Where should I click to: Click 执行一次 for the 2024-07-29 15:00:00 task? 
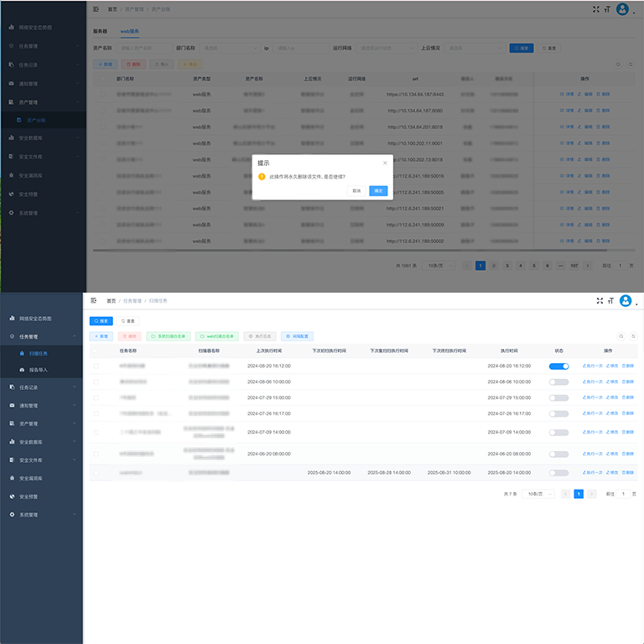592,397
